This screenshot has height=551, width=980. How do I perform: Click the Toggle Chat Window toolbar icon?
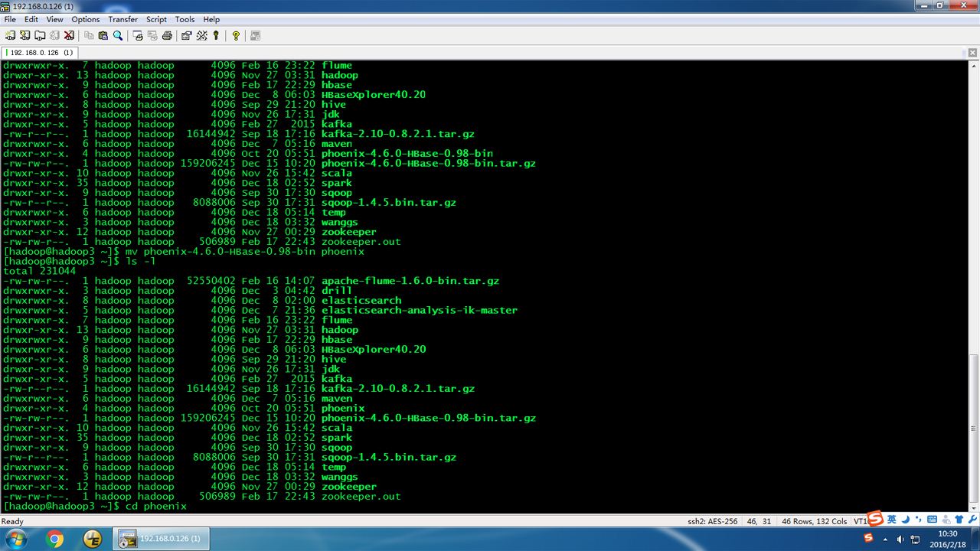pyautogui.click(x=256, y=35)
